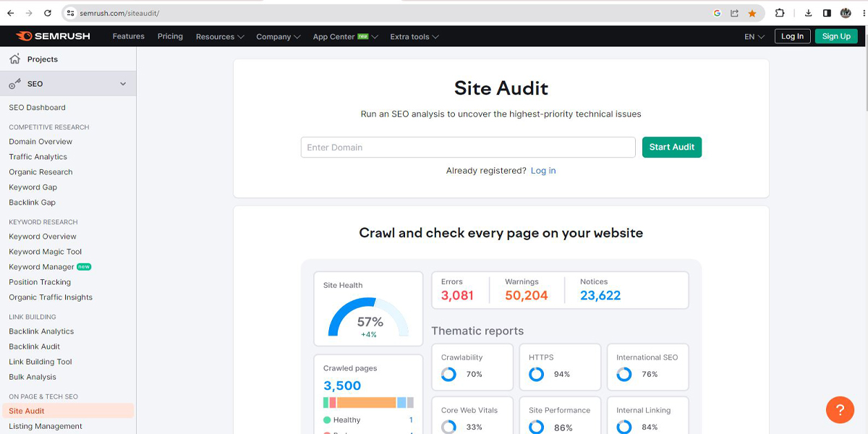Click the Log in link below domain field

click(x=543, y=171)
